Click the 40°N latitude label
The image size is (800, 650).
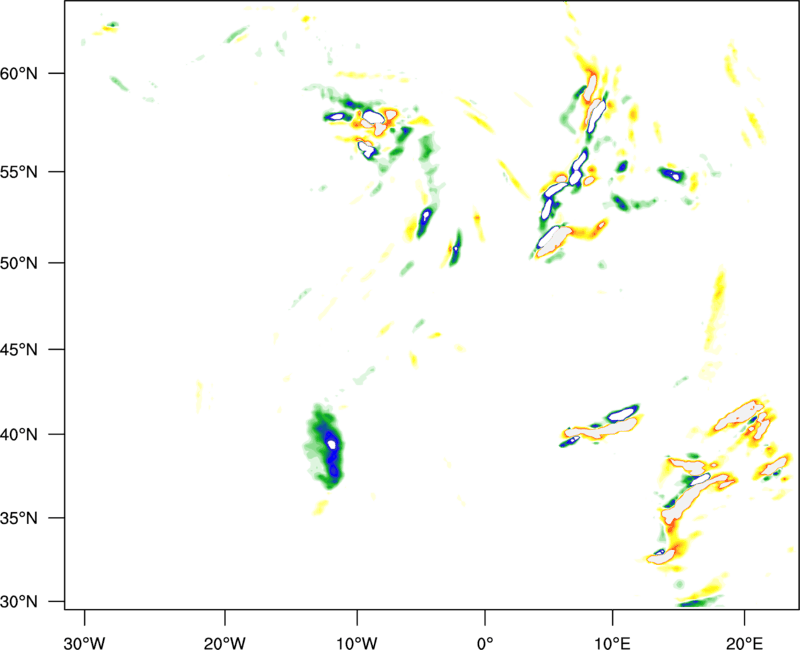coord(19,435)
